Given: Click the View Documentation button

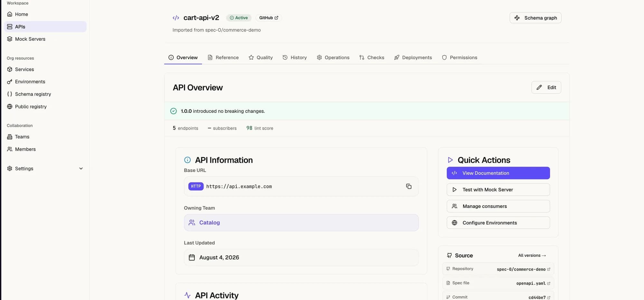Looking at the screenshot, I should pos(498,173).
